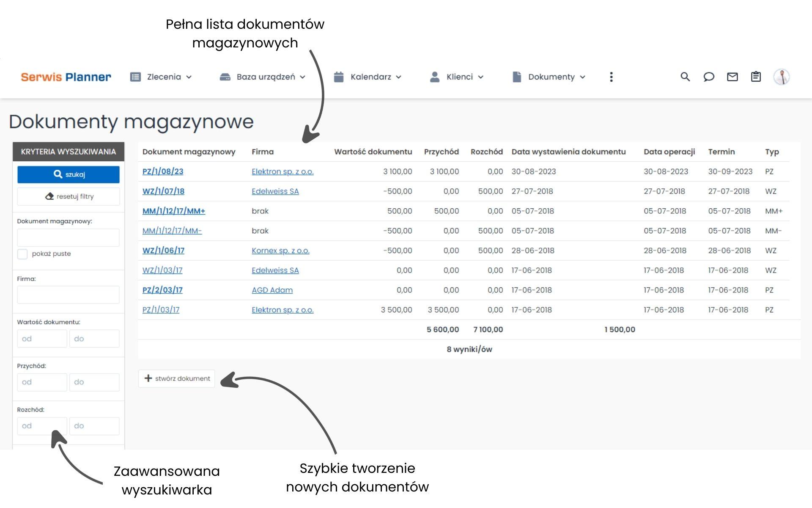Expand the Kalendarz menu chevron
The image size is (812, 508).
[x=398, y=77]
